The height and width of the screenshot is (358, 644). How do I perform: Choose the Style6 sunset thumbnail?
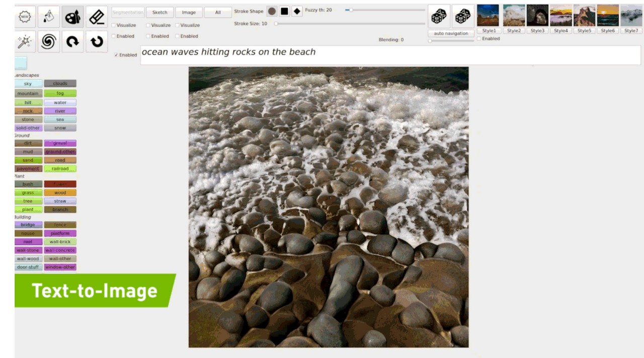[x=608, y=16]
